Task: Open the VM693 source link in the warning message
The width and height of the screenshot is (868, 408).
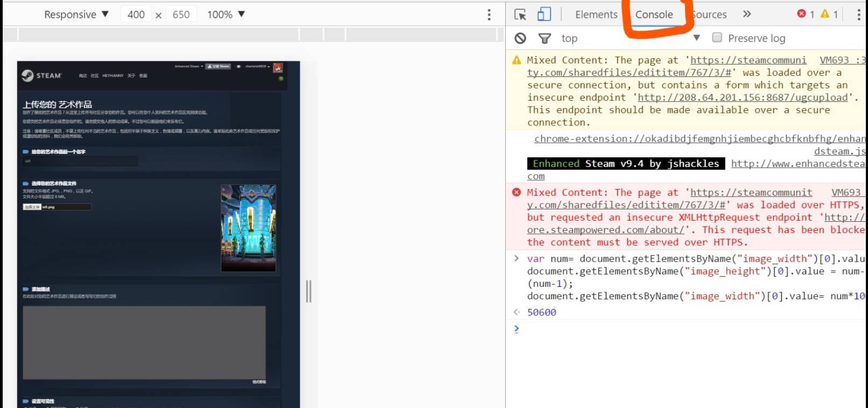Action: click(x=843, y=60)
